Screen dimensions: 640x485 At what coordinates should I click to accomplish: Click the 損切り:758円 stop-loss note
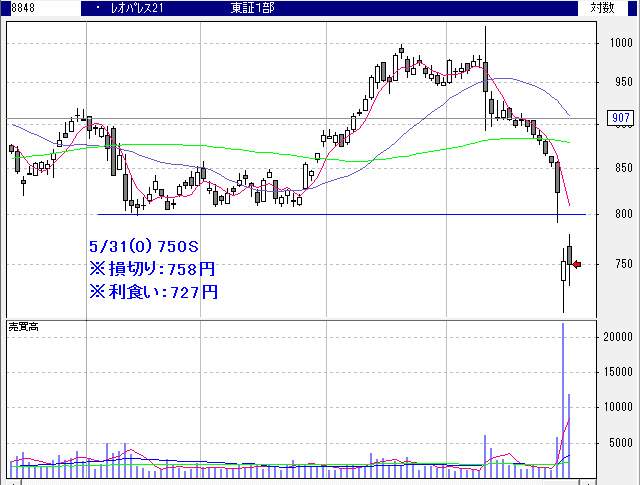[152, 268]
